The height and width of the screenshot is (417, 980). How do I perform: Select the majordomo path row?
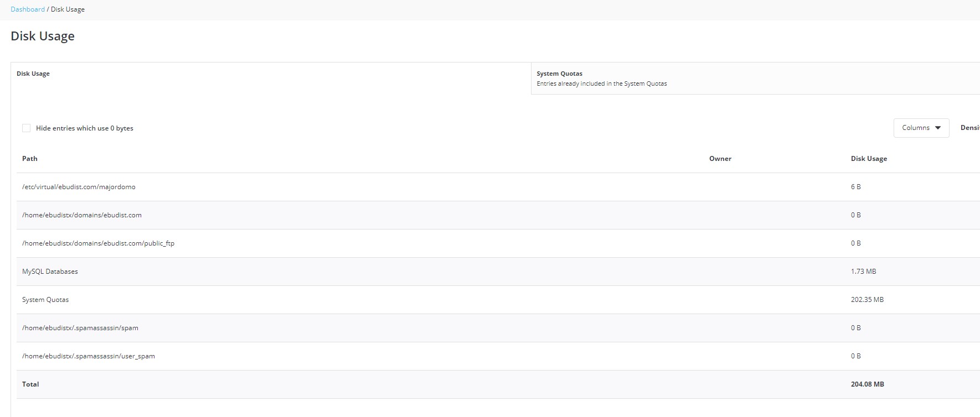[79, 187]
